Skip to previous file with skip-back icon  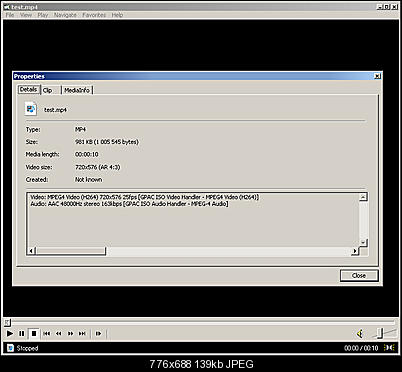(x=47, y=333)
